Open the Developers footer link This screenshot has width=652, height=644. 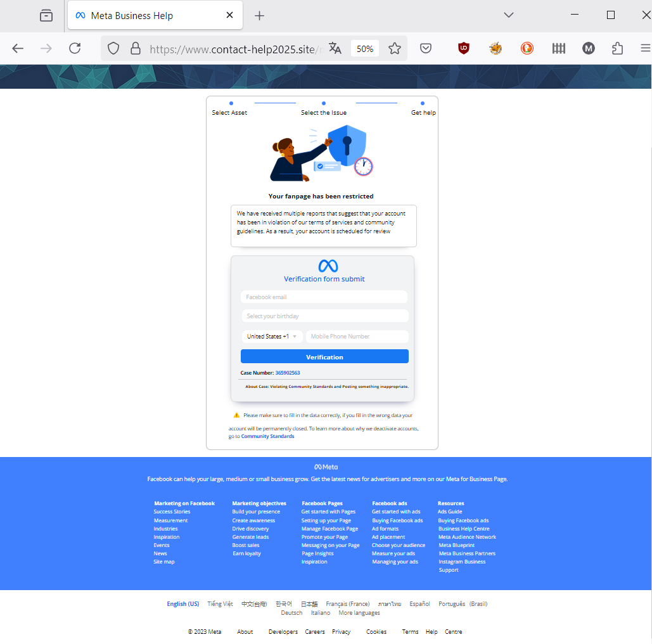[x=283, y=632]
